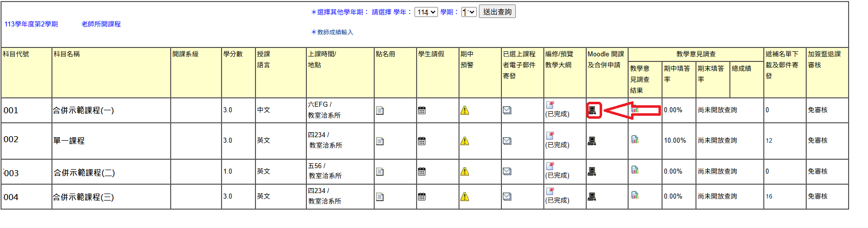View survey results chart for course 002
Image resolution: width=868 pixels, height=228 pixels.
[635, 140]
